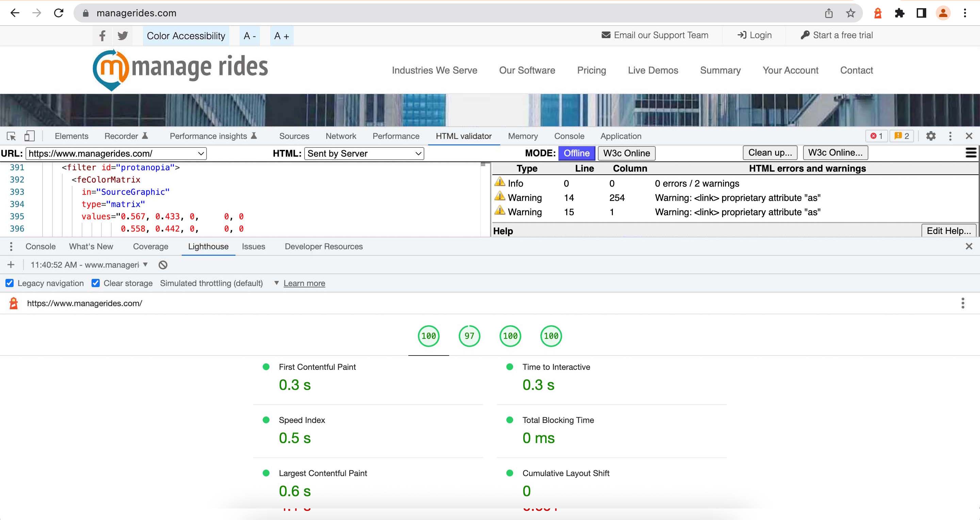Click the Facebook icon above the logo

point(102,35)
